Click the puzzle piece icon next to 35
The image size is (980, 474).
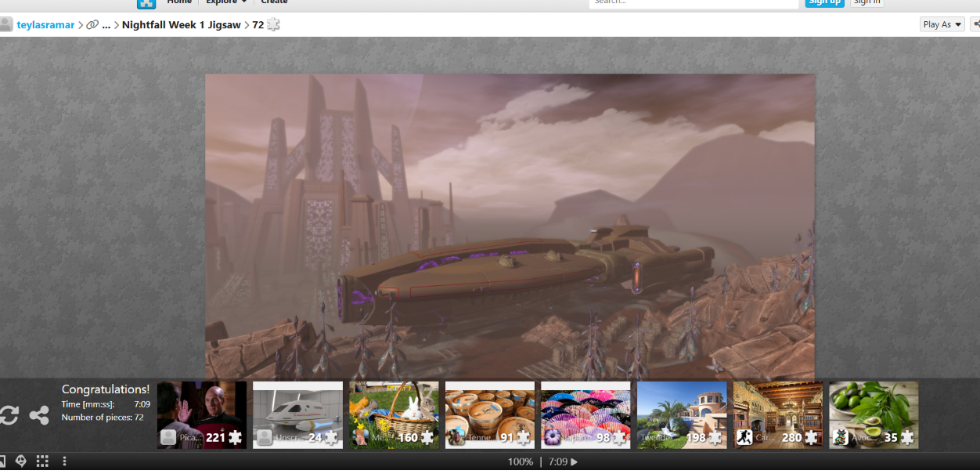(907, 438)
